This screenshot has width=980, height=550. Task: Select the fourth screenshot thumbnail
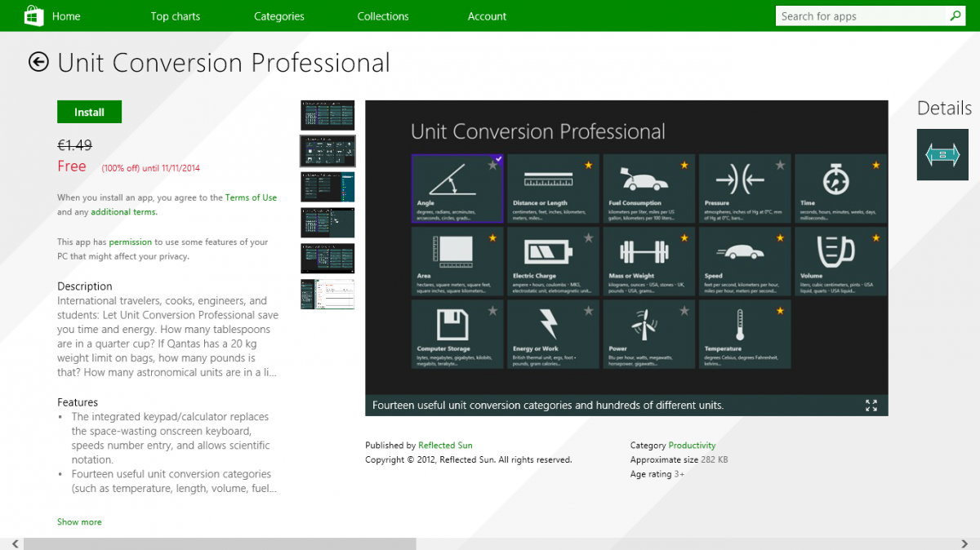tap(327, 223)
